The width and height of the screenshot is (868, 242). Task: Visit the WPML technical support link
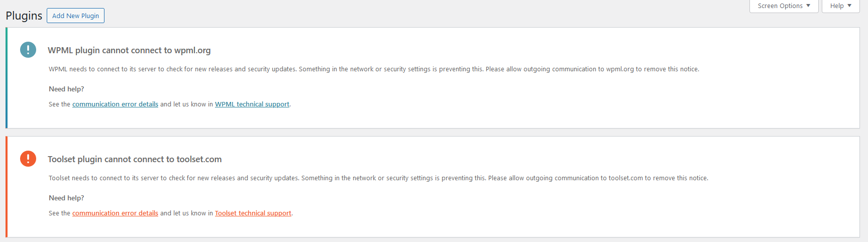point(252,104)
